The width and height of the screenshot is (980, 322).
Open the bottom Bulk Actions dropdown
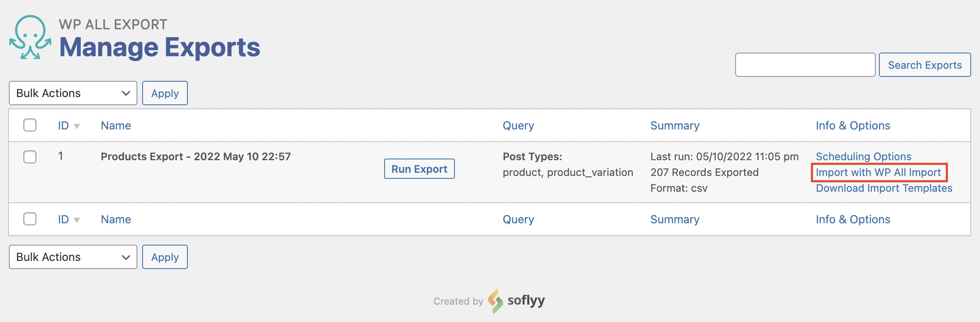click(73, 257)
